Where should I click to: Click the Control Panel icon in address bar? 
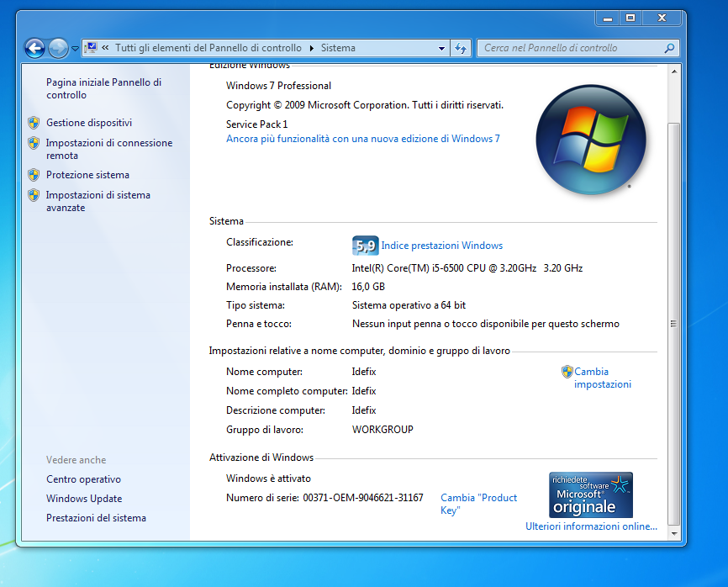point(91,48)
